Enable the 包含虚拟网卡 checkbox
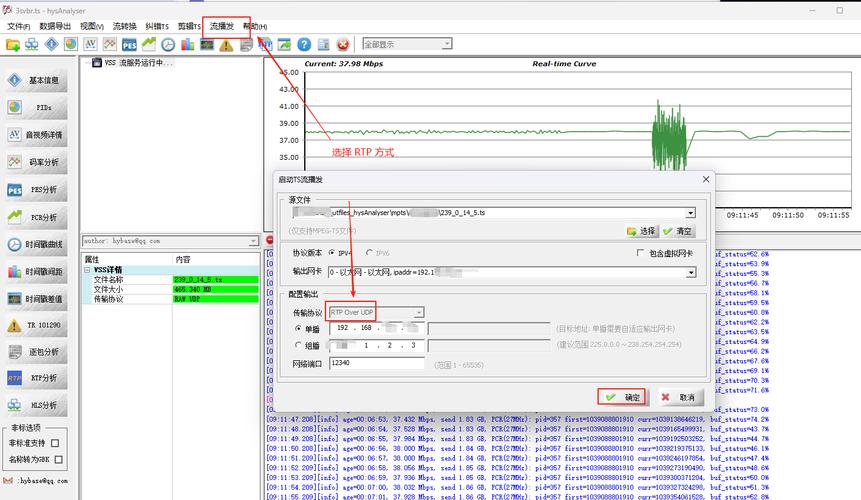This screenshot has height=500, width=861. point(640,254)
